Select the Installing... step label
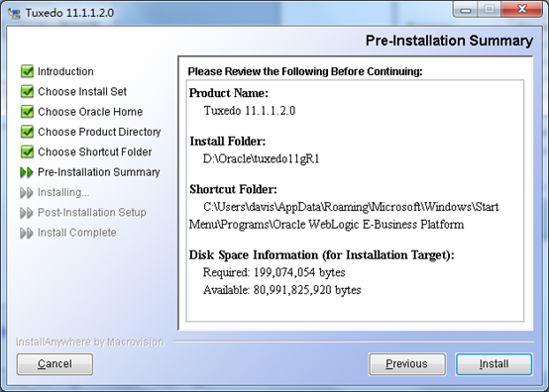The width and height of the screenshot is (549, 392). click(63, 192)
